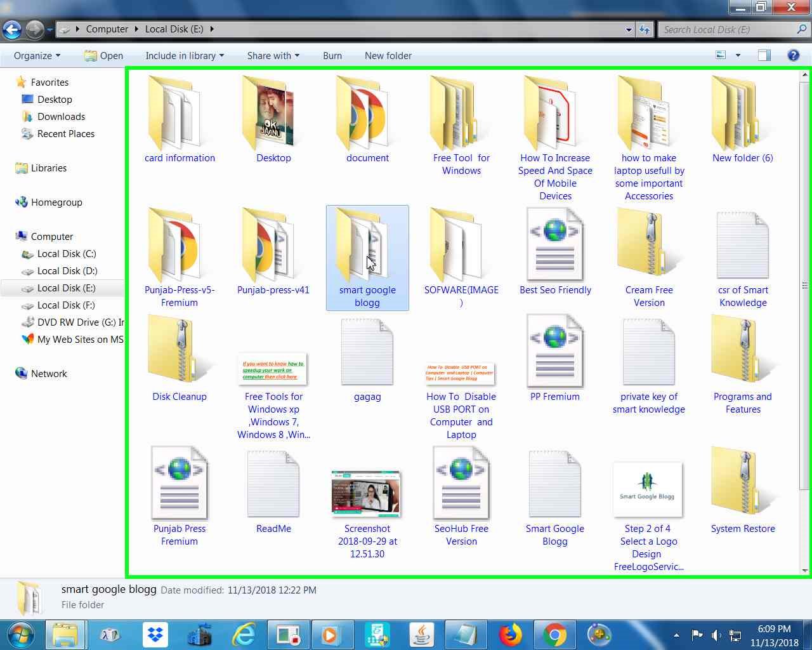Select Punjab Press Fremium HTML file
812x650 pixels.
(x=180, y=496)
